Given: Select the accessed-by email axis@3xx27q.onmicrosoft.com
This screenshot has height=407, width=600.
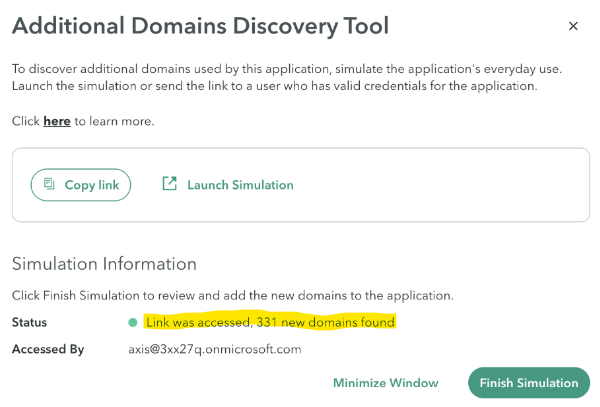Looking at the screenshot, I should [x=215, y=349].
